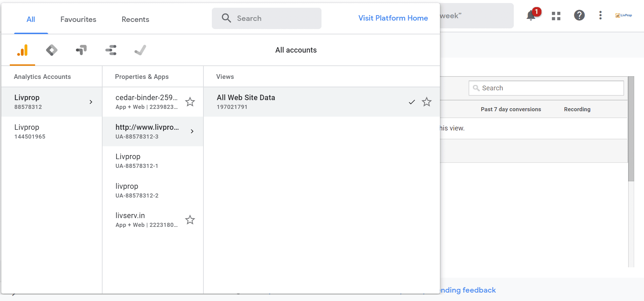Select the Surveys checkmark product icon
644x301 pixels.
[140, 50]
